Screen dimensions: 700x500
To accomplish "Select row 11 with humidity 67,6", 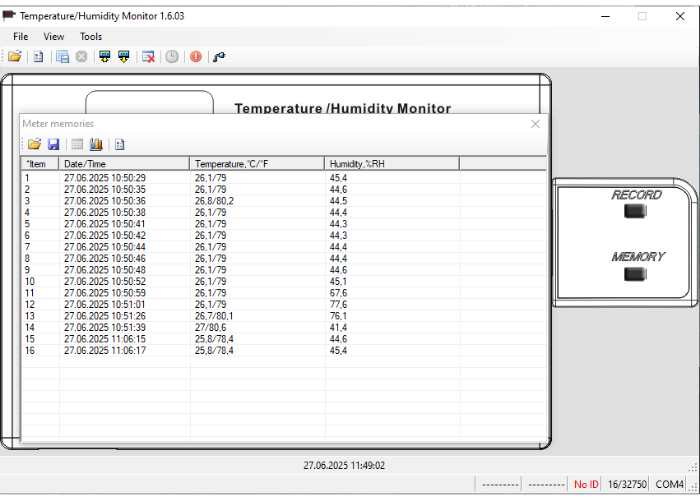I will (x=283, y=293).
